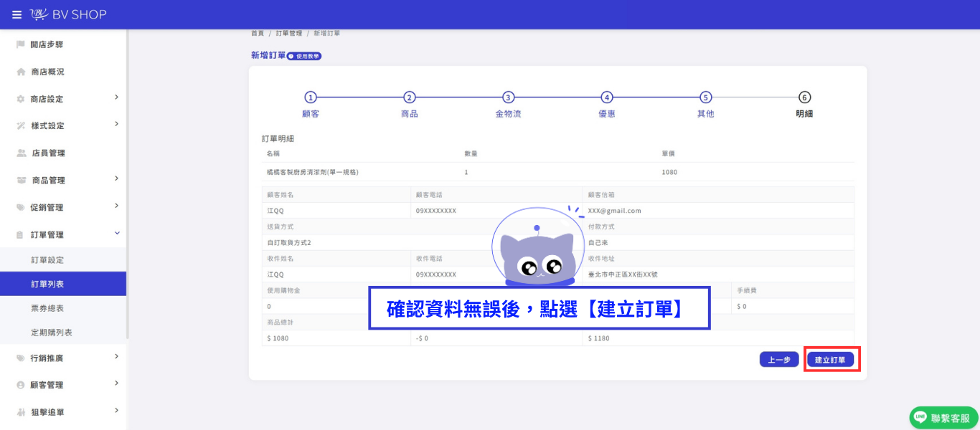Expand the 樣式設定 chevron
The height and width of the screenshot is (430, 980).
click(116, 124)
